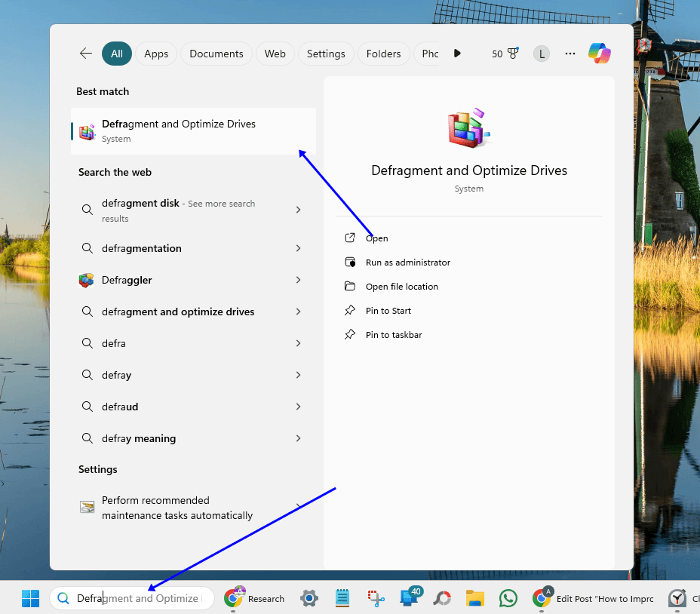Expand the Defraggler result chevron
The height and width of the screenshot is (614, 700).
pyautogui.click(x=298, y=280)
